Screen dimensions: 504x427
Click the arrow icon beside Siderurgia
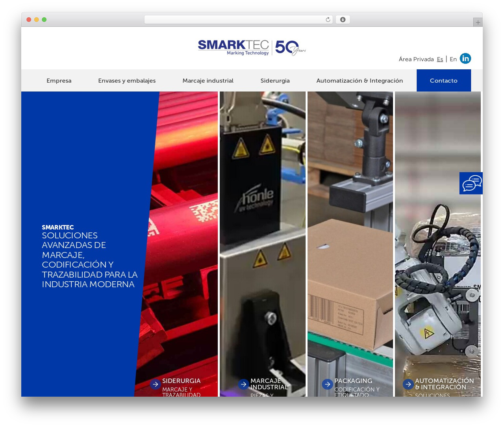coord(155,384)
